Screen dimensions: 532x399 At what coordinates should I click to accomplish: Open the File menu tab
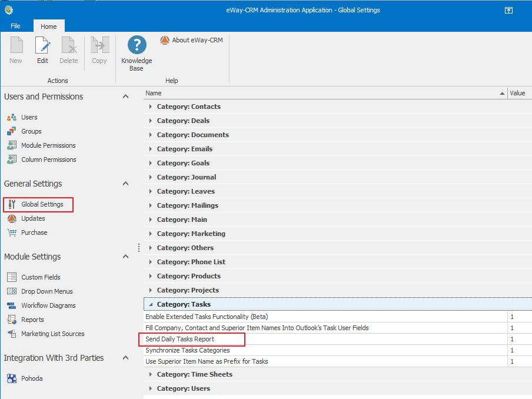coord(16,26)
